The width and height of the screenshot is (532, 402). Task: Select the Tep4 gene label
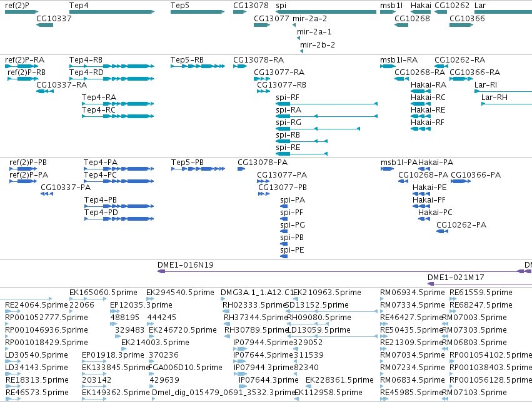(x=79, y=6)
